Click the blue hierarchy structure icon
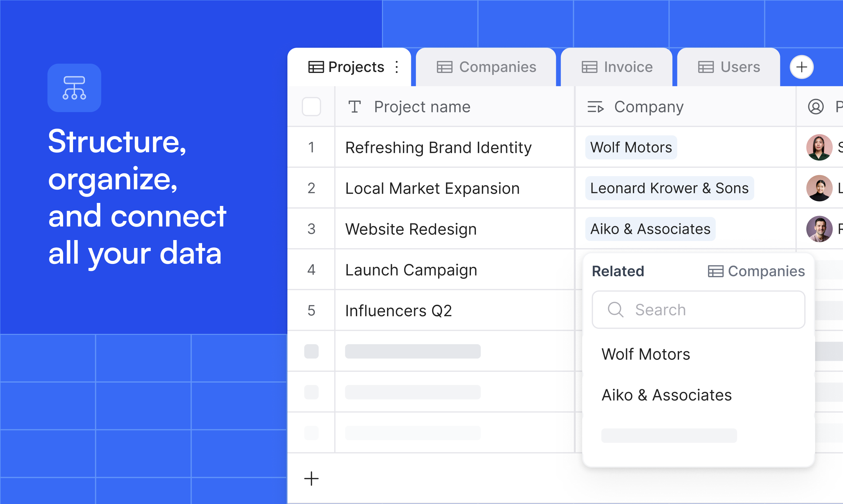This screenshot has width=843, height=504. 74,88
